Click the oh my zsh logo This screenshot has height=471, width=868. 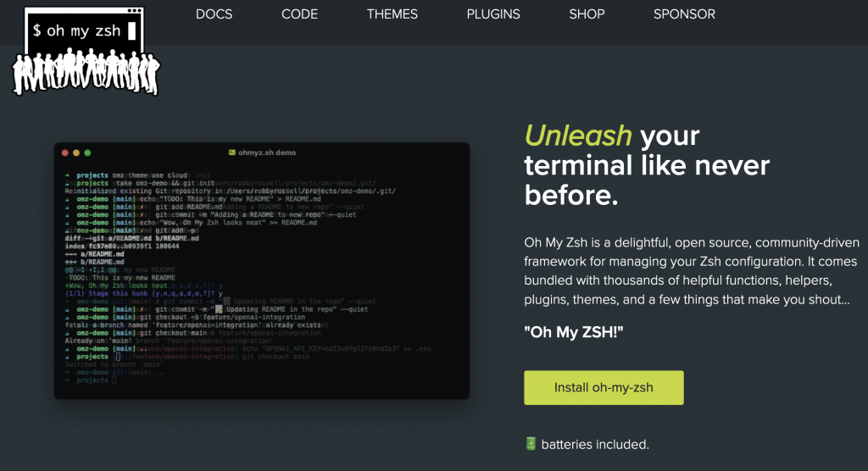point(86,51)
